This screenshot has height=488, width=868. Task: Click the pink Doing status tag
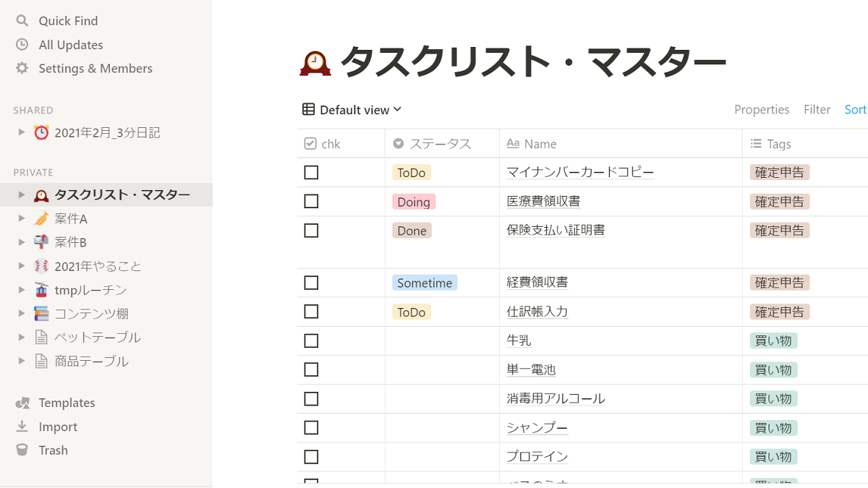pos(412,201)
